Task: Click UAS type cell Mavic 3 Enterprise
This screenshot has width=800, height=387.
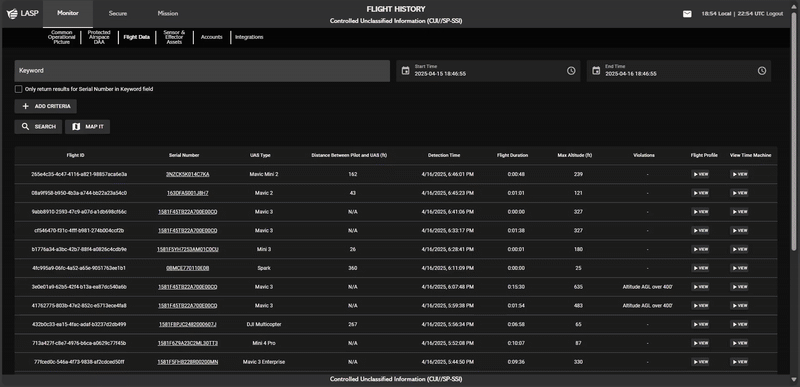Action: (264, 362)
